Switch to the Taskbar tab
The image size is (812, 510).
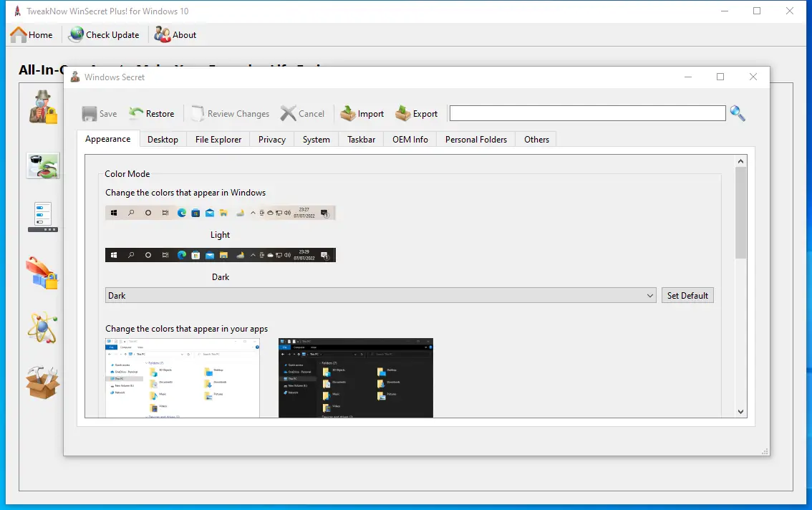coord(361,140)
